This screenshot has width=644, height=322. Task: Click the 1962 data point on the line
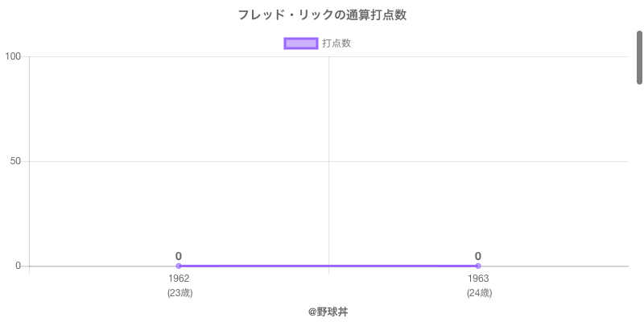click(x=179, y=266)
